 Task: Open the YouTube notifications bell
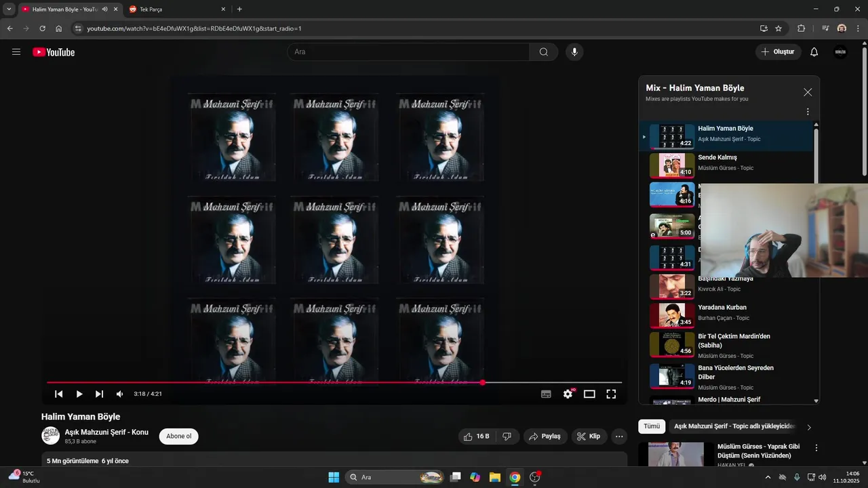[814, 52]
